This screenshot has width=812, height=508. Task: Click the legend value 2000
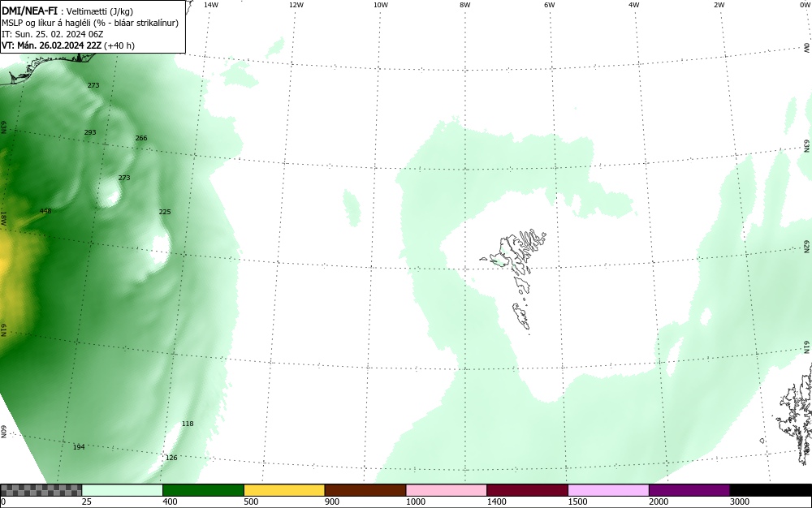coord(659,502)
